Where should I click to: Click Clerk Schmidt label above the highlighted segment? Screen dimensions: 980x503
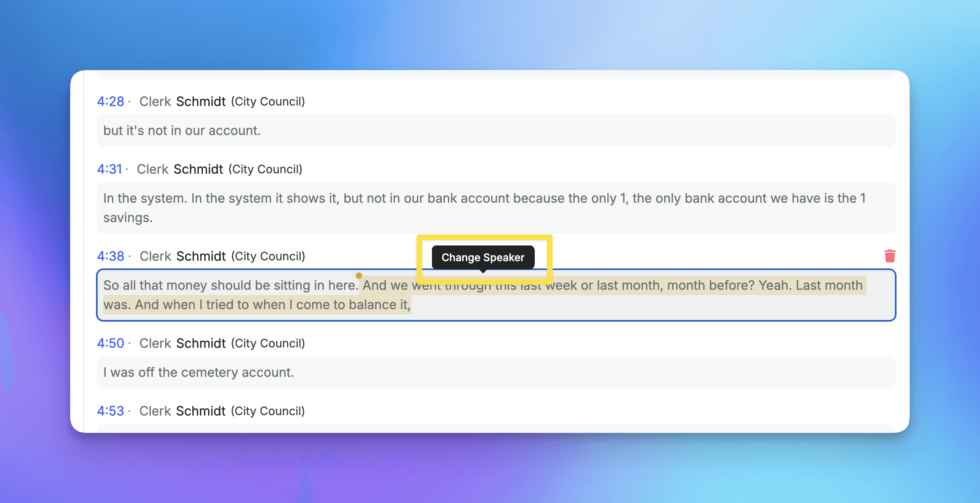coord(182,256)
